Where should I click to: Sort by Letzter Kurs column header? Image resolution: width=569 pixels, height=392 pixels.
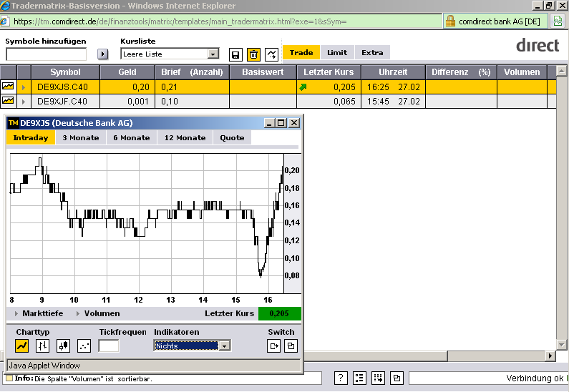click(329, 72)
